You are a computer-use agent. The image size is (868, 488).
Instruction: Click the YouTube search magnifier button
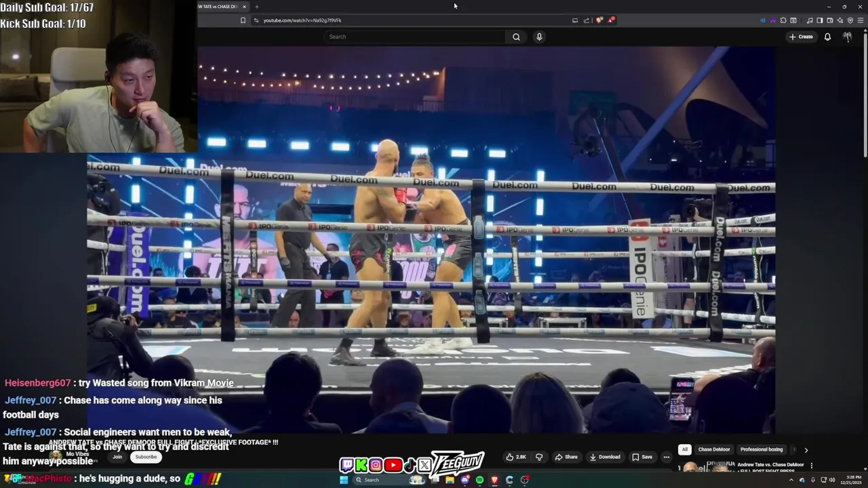click(516, 37)
